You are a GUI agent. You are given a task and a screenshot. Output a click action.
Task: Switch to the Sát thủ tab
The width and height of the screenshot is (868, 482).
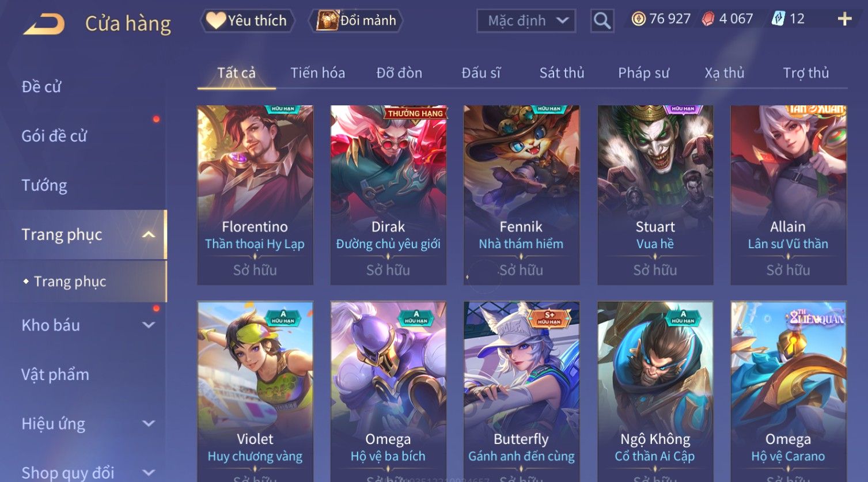click(562, 73)
